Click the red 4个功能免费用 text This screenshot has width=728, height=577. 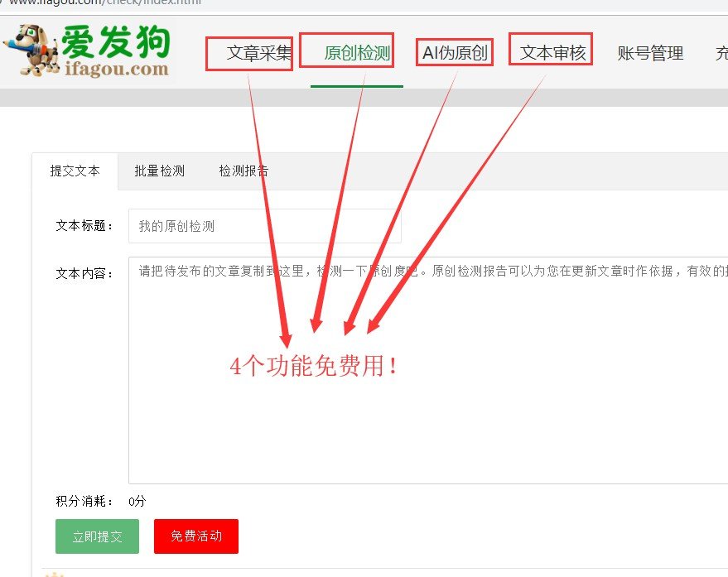(313, 366)
